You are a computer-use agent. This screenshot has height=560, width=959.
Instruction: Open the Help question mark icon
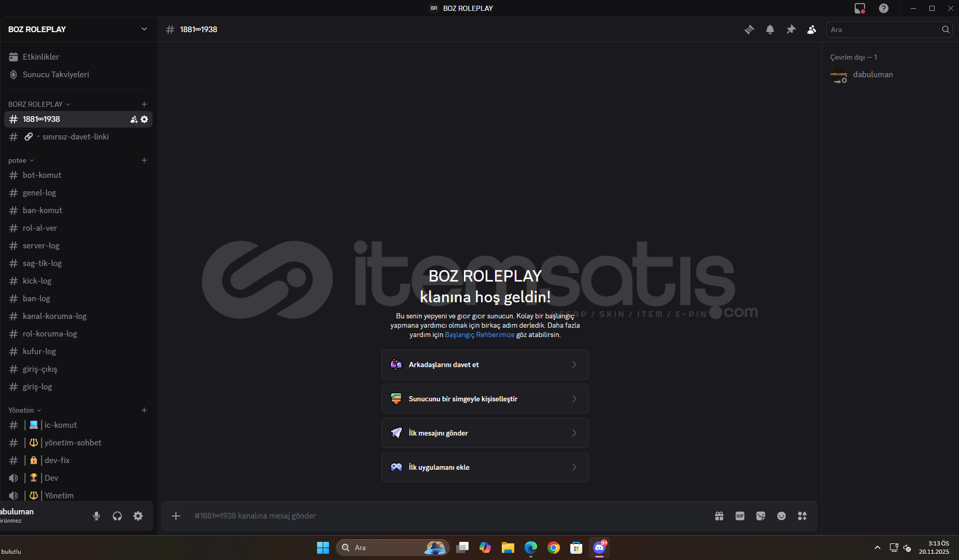point(884,8)
